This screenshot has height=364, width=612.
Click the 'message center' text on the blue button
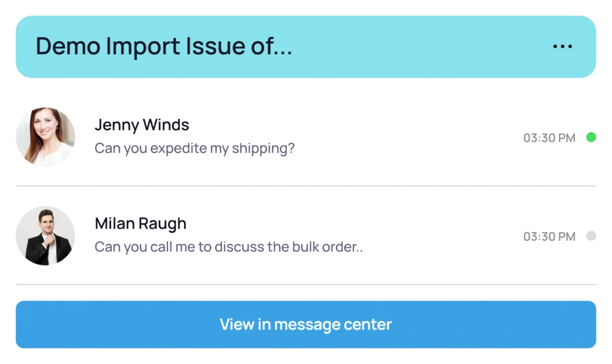[333, 325]
